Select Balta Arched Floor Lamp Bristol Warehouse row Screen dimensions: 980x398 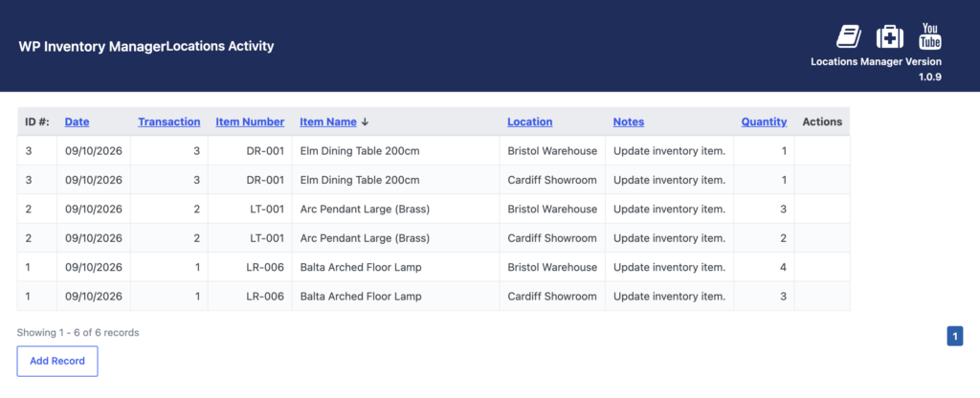(x=434, y=267)
